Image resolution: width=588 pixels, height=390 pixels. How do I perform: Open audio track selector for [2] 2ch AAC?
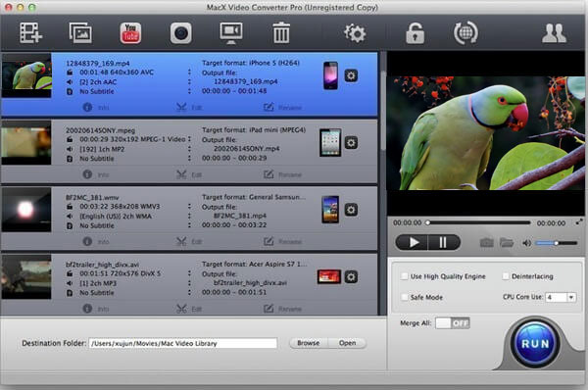click(x=189, y=81)
